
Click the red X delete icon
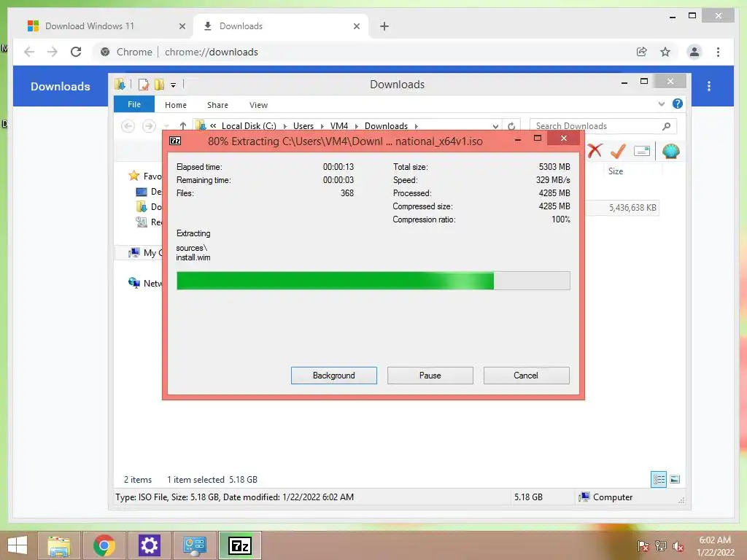click(595, 151)
